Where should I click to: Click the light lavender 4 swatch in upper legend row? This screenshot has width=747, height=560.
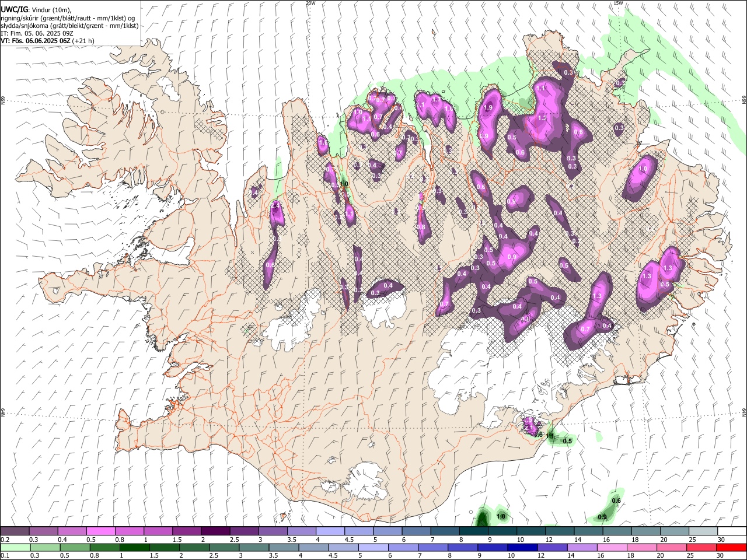(330, 531)
